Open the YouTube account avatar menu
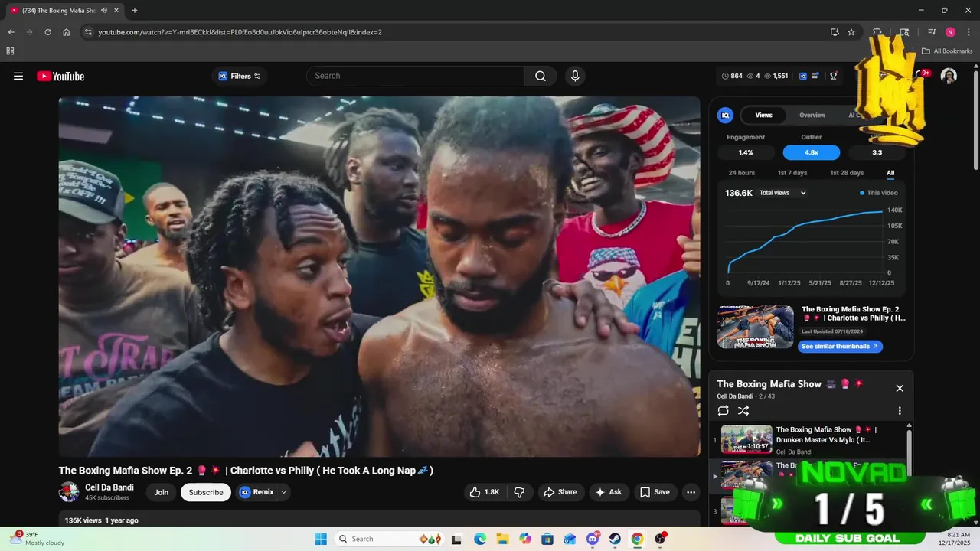The height and width of the screenshot is (551, 980). 949,76
